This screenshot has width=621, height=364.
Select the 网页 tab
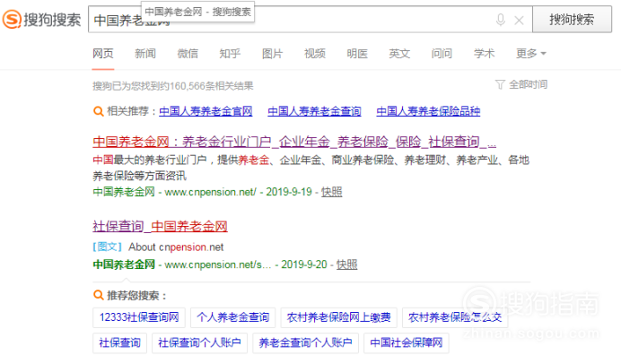coord(103,54)
